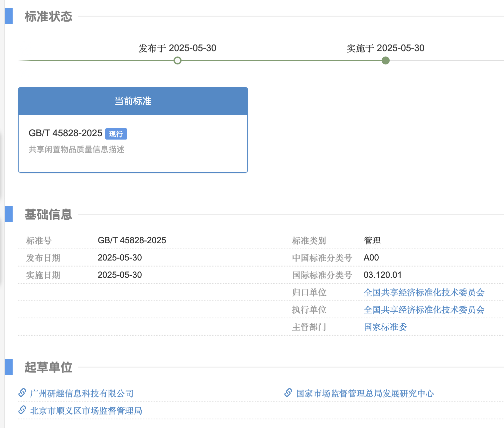Open 国家市场监督管理总局发展研究中心 link
Screen dimensions: 504x428
pyautogui.click(x=365, y=393)
